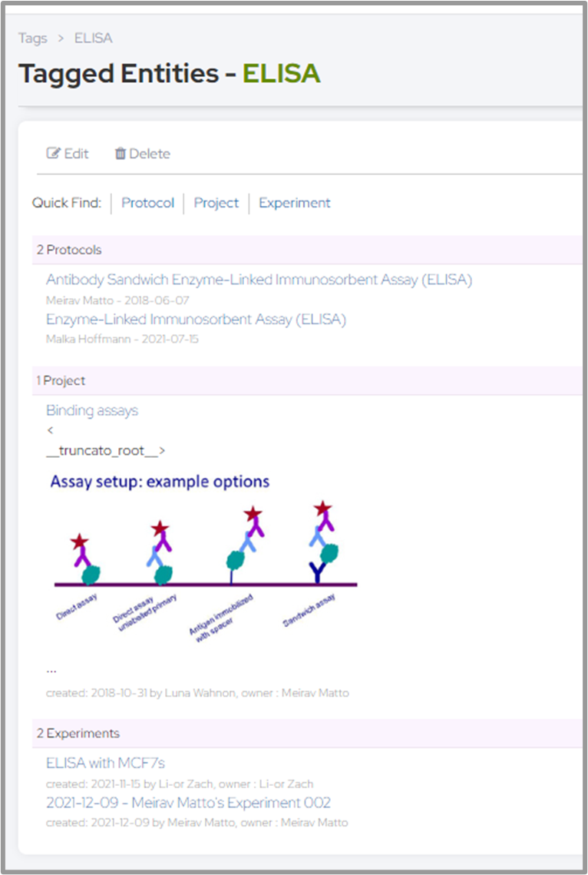The image size is (588, 875).
Task: Expand the ellipsis below the assay image
Action: click(x=51, y=668)
